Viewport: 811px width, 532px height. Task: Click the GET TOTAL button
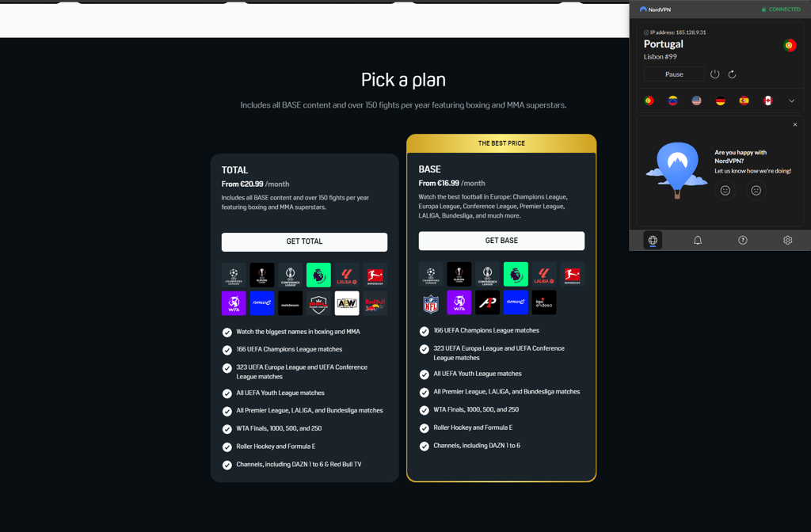click(305, 242)
